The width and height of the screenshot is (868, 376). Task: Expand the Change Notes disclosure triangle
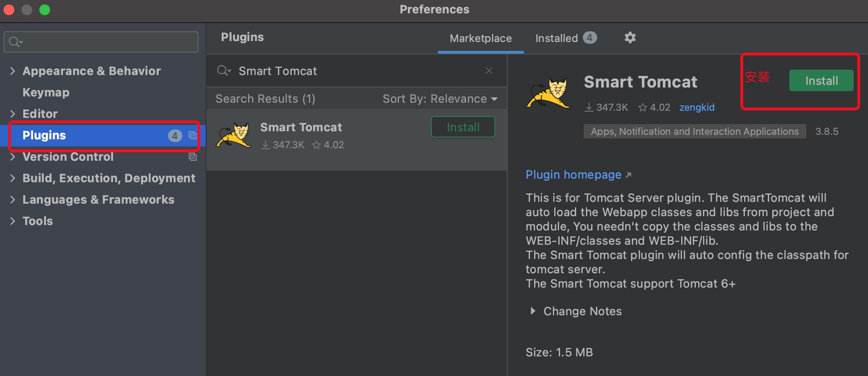532,311
